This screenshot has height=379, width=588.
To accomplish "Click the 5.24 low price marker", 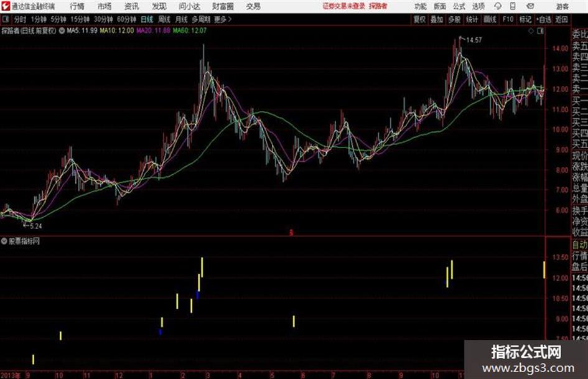I will [35, 227].
